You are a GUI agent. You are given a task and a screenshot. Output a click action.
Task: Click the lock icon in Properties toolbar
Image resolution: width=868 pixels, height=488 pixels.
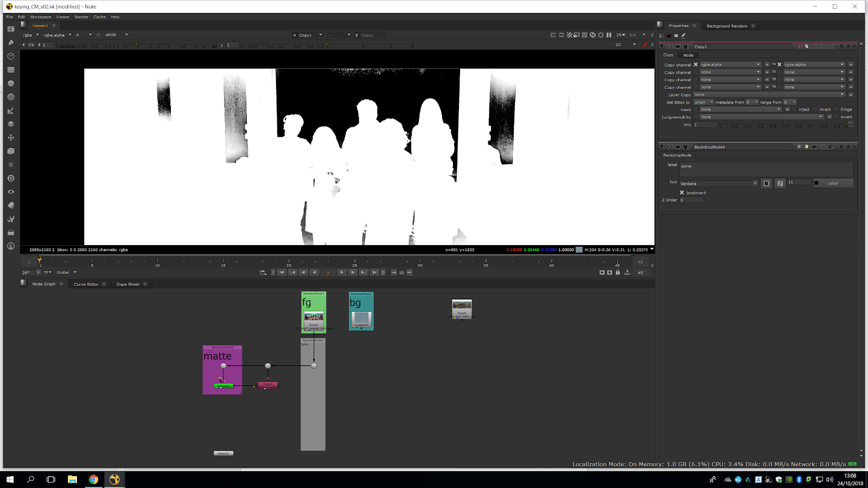click(x=668, y=36)
